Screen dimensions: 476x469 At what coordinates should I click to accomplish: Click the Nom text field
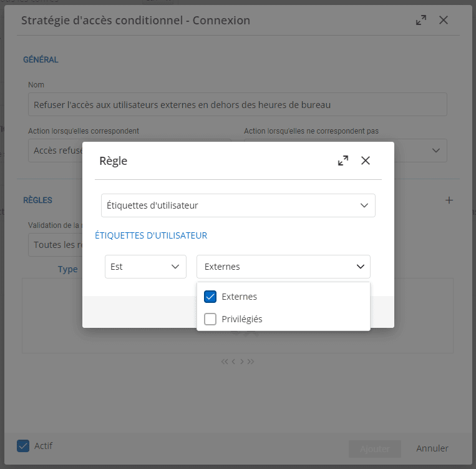pyautogui.click(x=237, y=104)
